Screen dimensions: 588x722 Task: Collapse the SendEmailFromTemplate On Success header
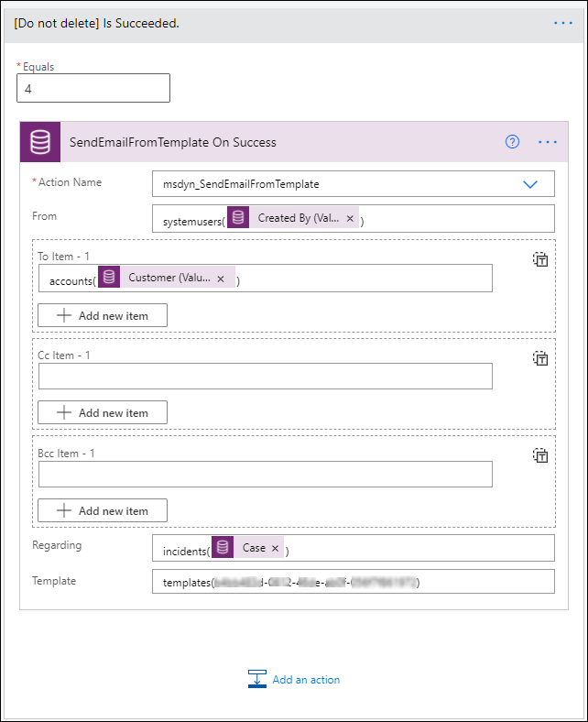coord(294,142)
